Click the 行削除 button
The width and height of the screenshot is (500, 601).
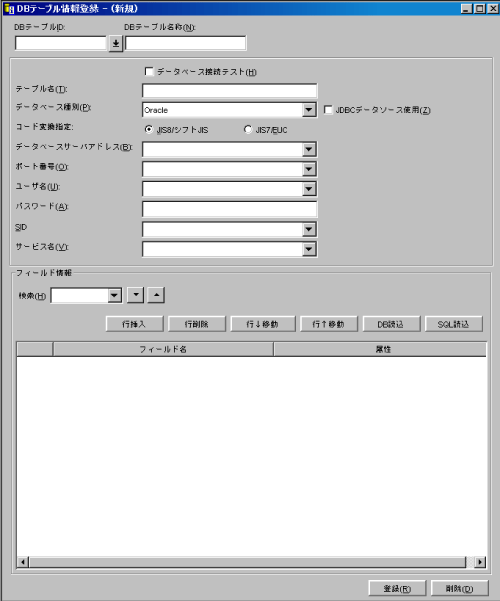tap(197, 324)
